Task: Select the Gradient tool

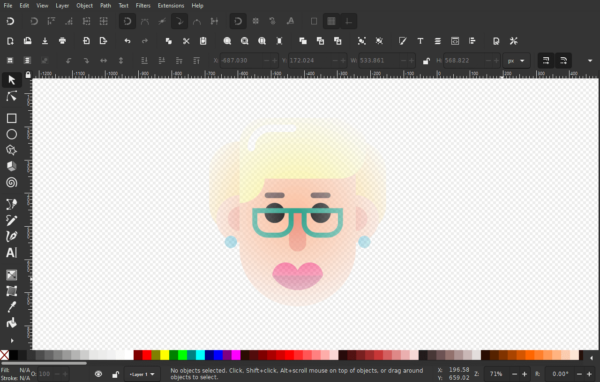Action: coord(11,275)
